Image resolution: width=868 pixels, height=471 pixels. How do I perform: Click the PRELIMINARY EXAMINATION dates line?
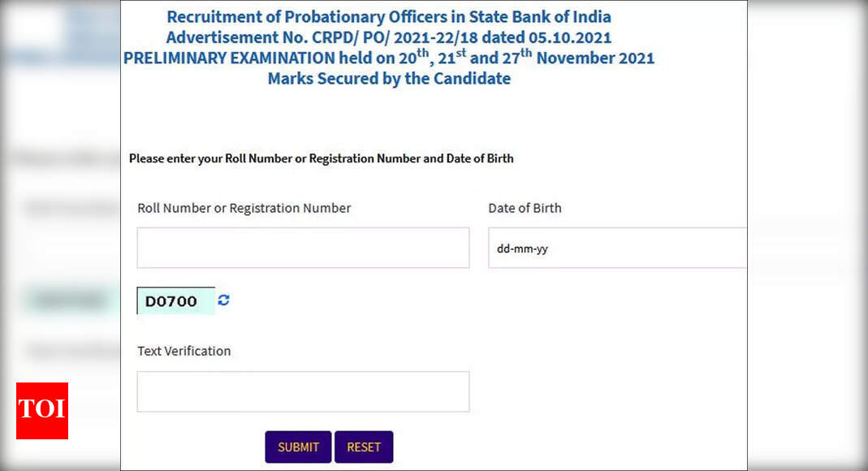coord(389,57)
